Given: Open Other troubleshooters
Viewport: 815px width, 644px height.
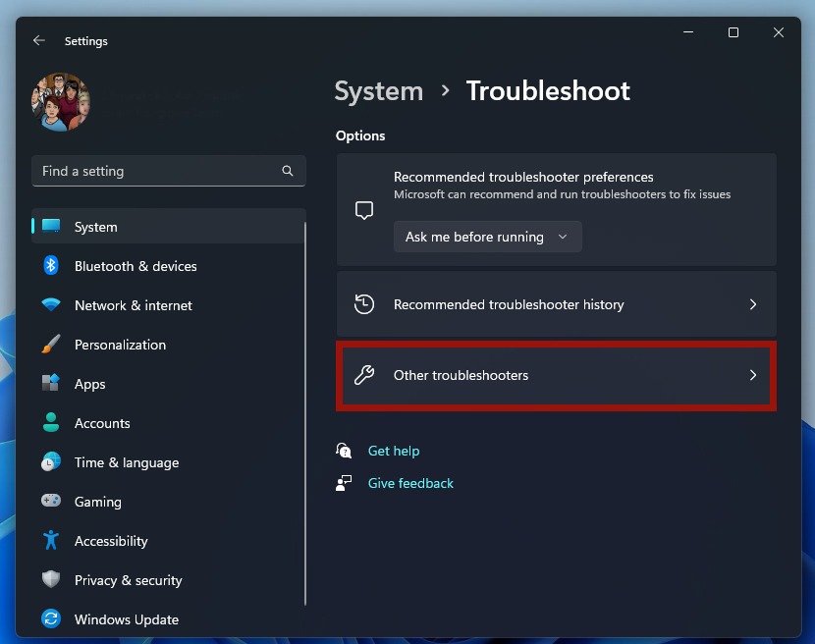Looking at the screenshot, I should (x=556, y=375).
